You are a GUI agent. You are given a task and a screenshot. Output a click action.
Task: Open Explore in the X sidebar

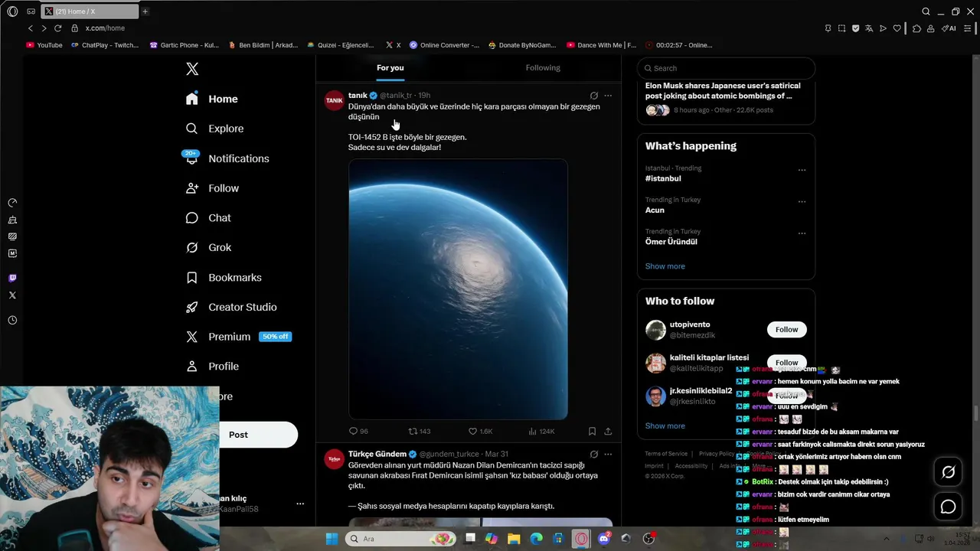click(214, 129)
